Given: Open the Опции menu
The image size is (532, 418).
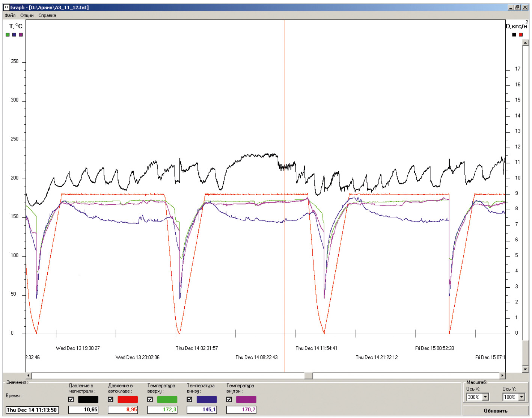Looking at the screenshot, I should pos(27,15).
